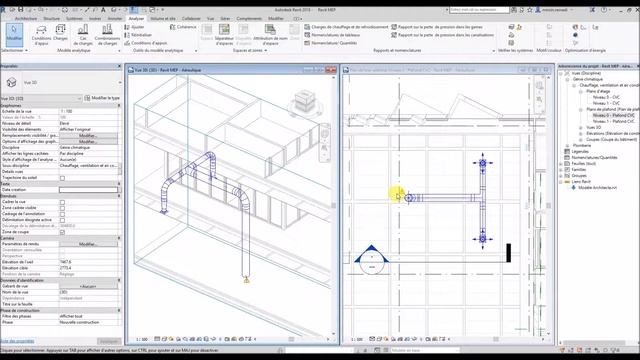Expand the Vues 3D tree node
Viewport: 640px width, 360px height.
click(x=581, y=128)
